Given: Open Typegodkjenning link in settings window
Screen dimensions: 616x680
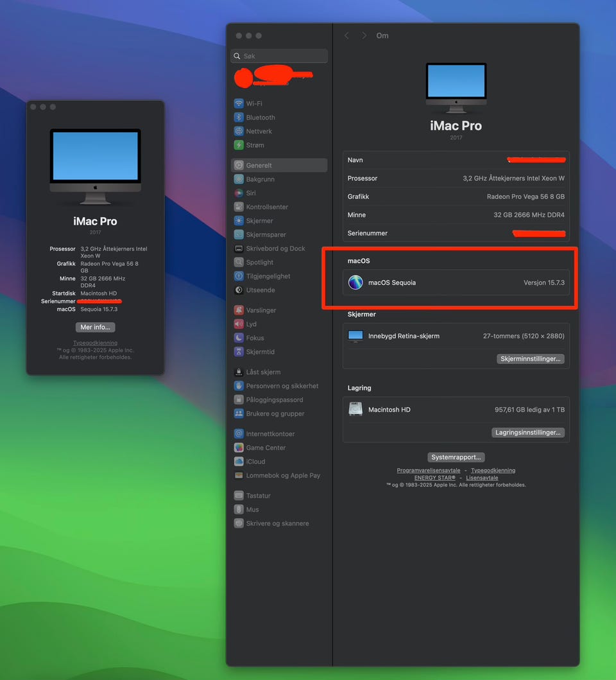Looking at the screenshot, I should pyautogui.click(x=493, y=471).
